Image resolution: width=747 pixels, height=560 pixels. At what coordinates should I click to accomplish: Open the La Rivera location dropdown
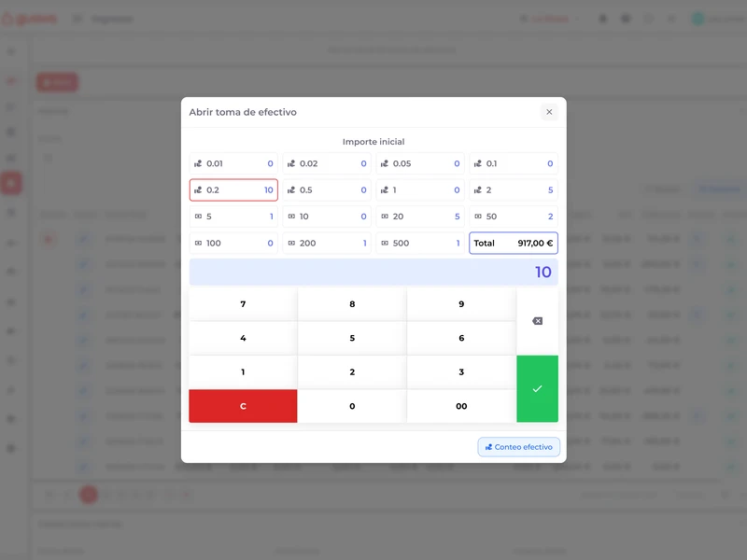542,18
